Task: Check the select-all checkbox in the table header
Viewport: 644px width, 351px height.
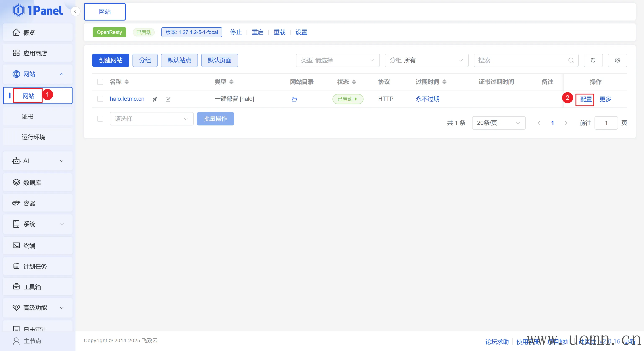Action: coord(100,82)
